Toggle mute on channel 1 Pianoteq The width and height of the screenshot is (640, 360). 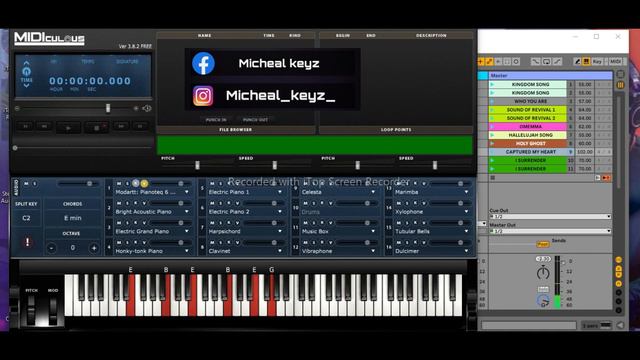(119, 184)
